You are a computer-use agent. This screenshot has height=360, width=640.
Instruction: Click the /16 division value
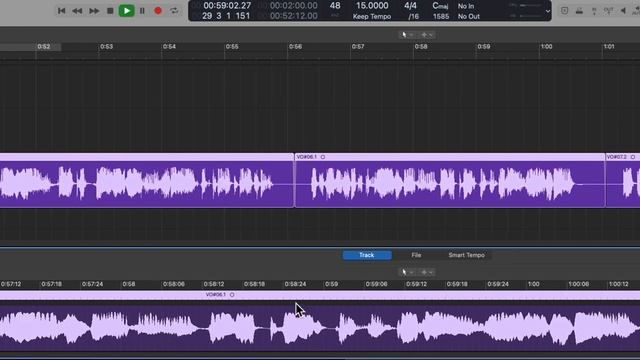click(x=413, y=16)
